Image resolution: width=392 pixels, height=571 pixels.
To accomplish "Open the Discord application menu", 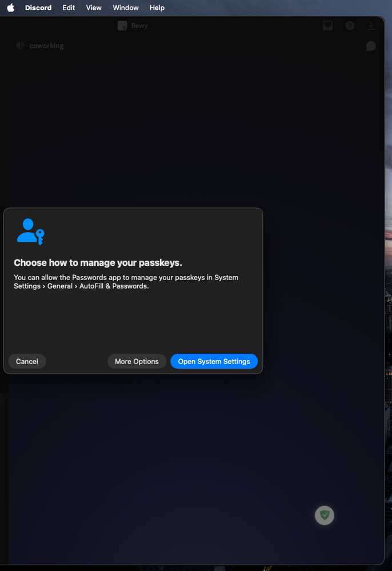I will [38, 7].
